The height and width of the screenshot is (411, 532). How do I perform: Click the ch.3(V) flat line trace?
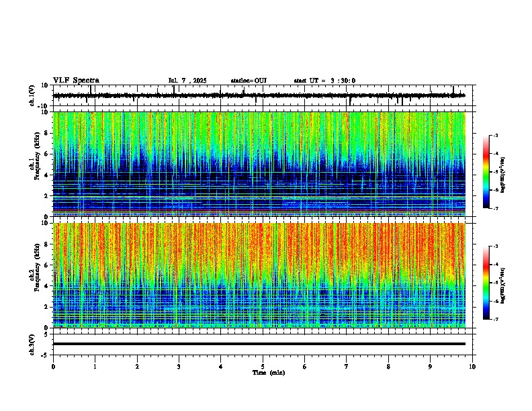tap(259, 344)
